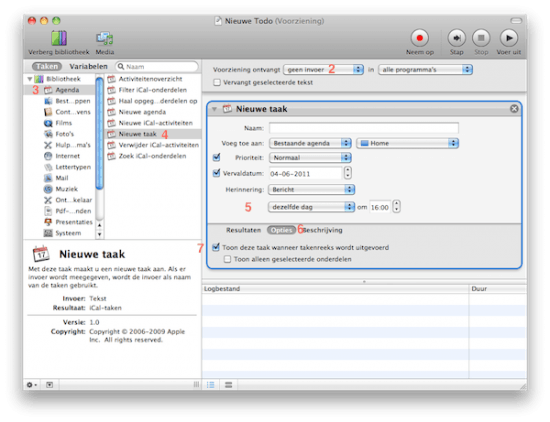Switch to the Opties tab
This screenshot has width=550, height=422.
[x=281, y=230]
